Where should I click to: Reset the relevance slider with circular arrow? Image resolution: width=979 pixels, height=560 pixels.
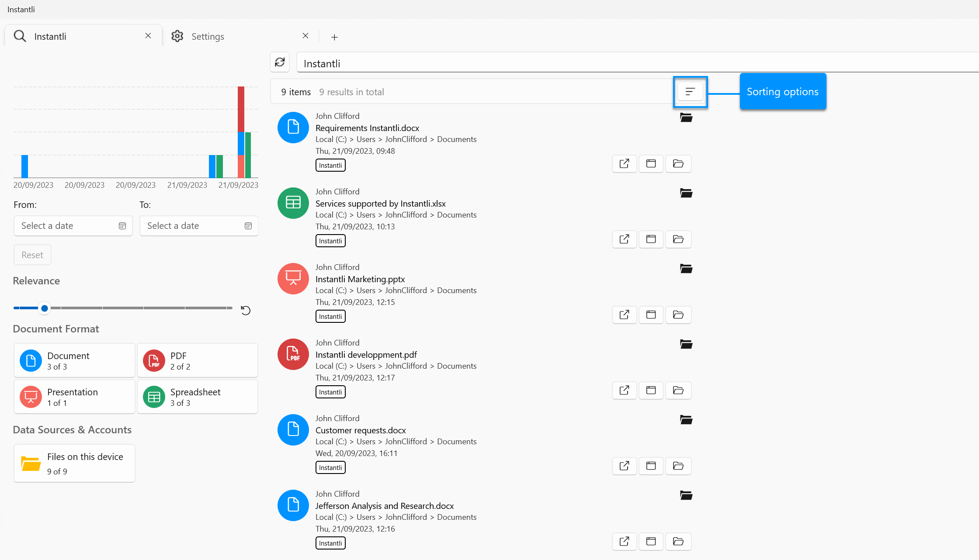246,310
